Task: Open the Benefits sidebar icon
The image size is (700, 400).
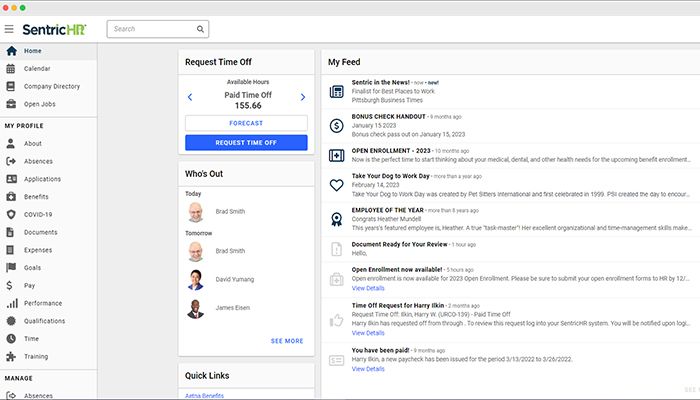Action: (x=12, y=196)
